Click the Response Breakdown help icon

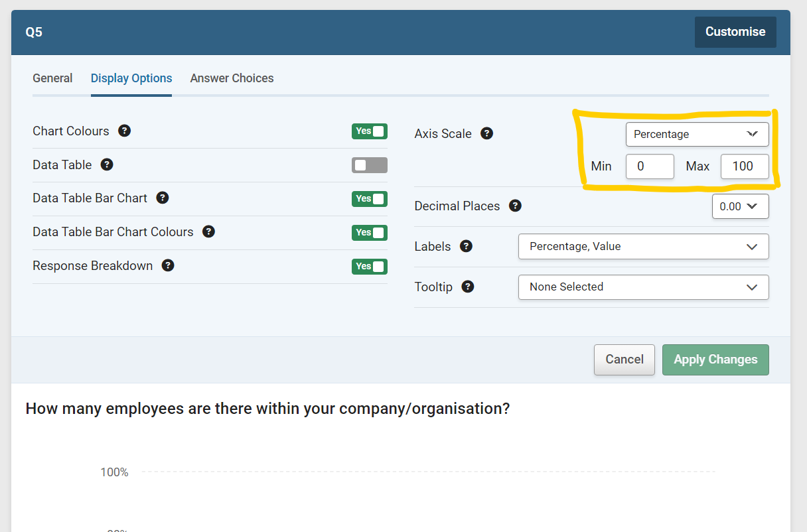pyautogui.click(x=168, y=265)
